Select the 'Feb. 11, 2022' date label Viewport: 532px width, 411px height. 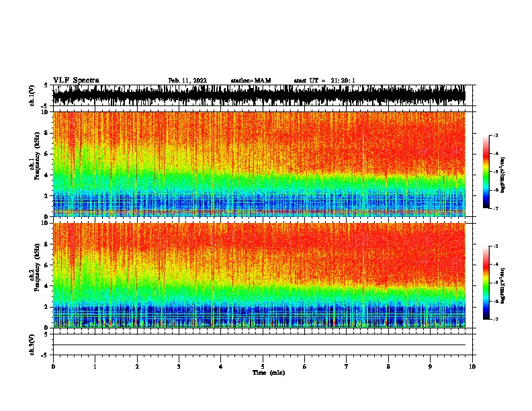coord(187,81)
